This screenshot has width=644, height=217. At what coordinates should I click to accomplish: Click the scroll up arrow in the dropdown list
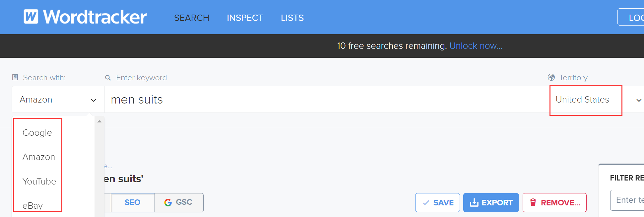pyautogui.click(x=99, y=121)
